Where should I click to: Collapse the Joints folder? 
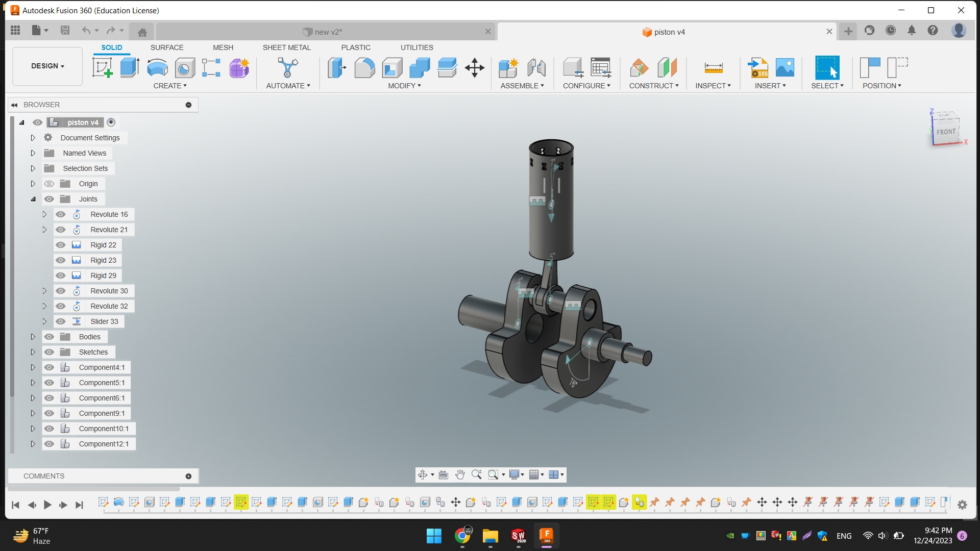pyautogui.click(x=33, y=199)
